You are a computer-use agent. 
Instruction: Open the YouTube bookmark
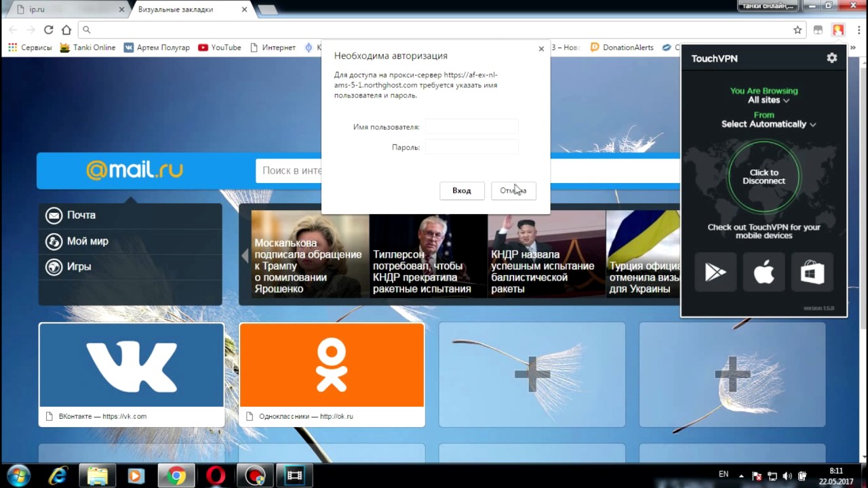click(220, 47)
